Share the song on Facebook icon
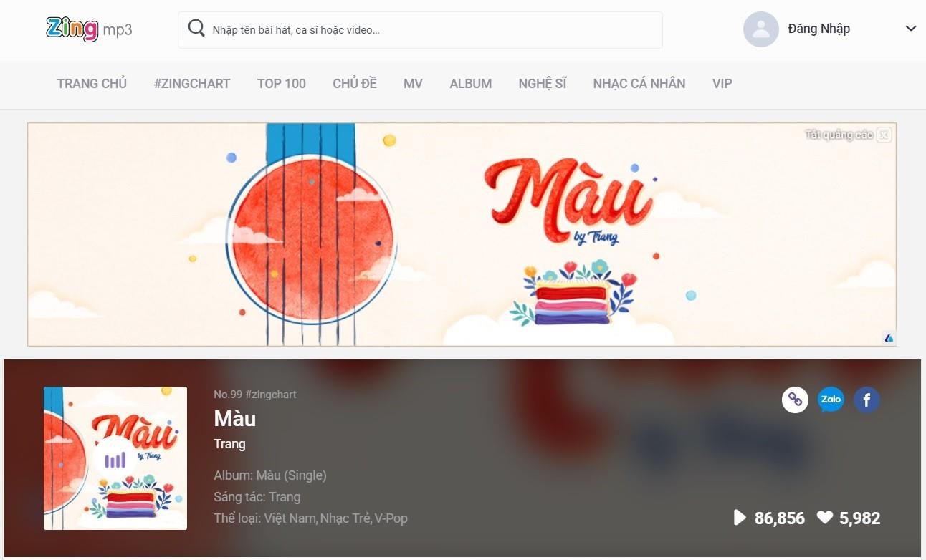This screenshot has height=560, width=926. [867, 400]
